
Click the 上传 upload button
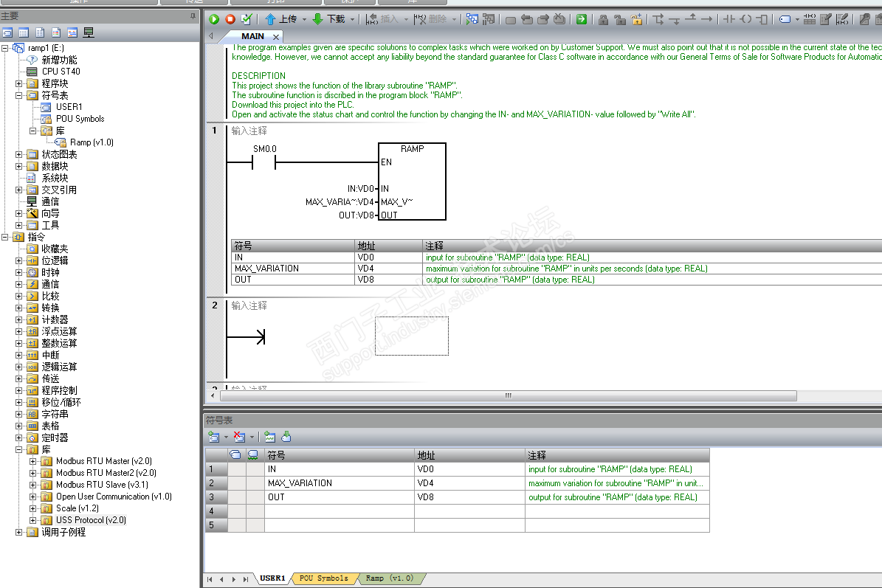tap(280, 19)
